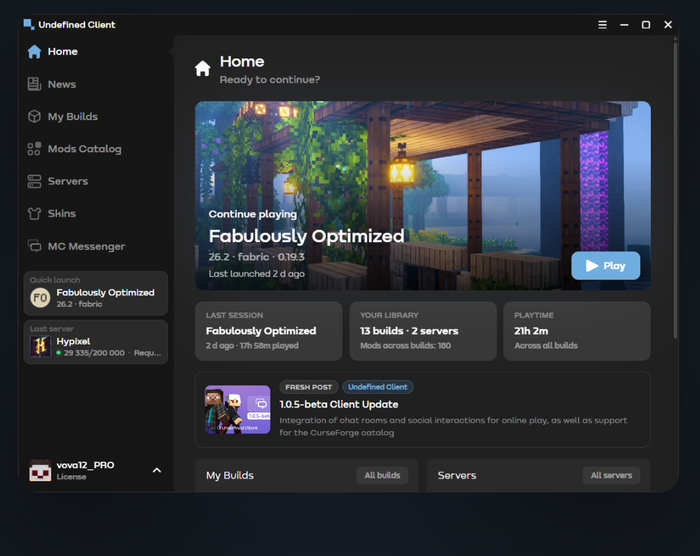The image size is (700, 556).
Task: Click the My Builds cube icon
Action: pos(34,117)
